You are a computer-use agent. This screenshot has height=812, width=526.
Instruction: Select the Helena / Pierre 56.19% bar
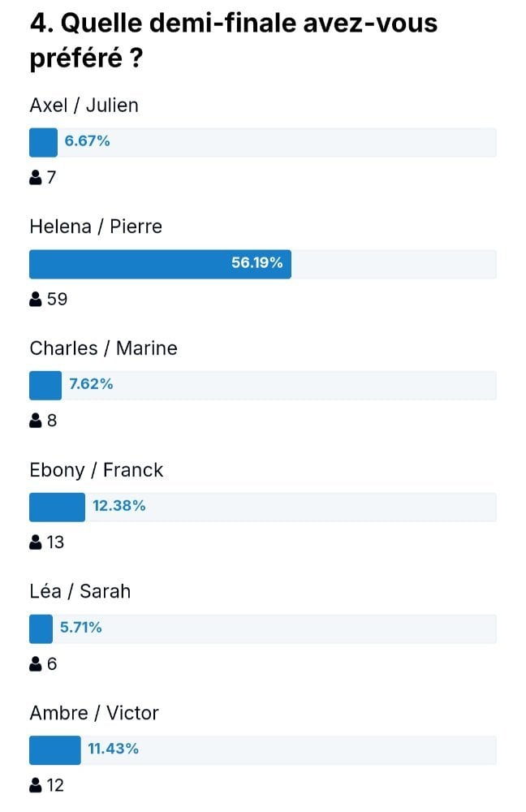262,264
